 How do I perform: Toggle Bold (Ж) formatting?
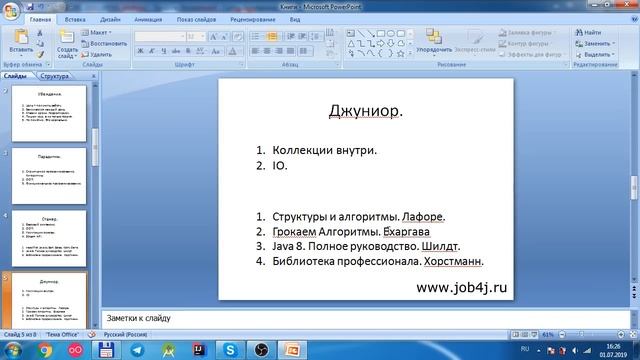(140, 51)
